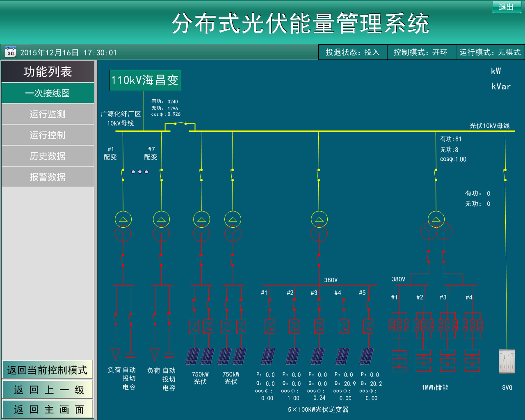This screenshot has height=420, width=525.
Task: Open the 运行模式：无模式 selector
Action: pos(490,52)
